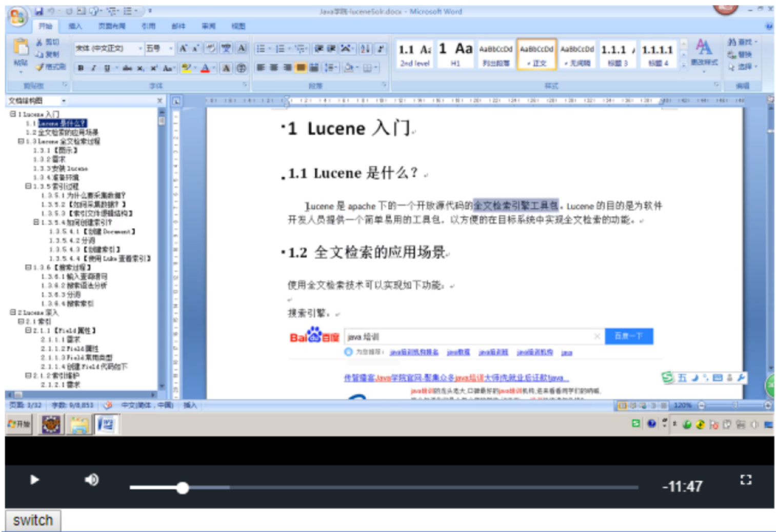Screen dimensions: 776x532
Task: Toggle the numbered list formatting
Action: (x=280, y=48)
